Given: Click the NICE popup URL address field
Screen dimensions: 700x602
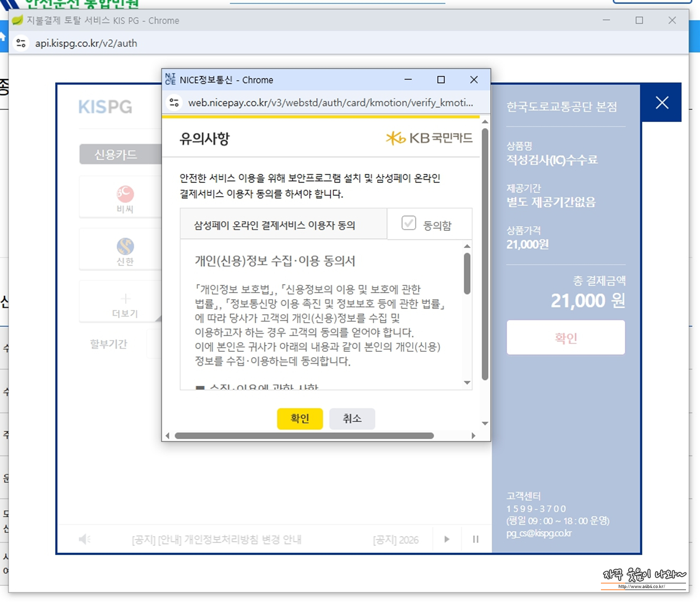Looking at the screenshot, I should (330, 102).
